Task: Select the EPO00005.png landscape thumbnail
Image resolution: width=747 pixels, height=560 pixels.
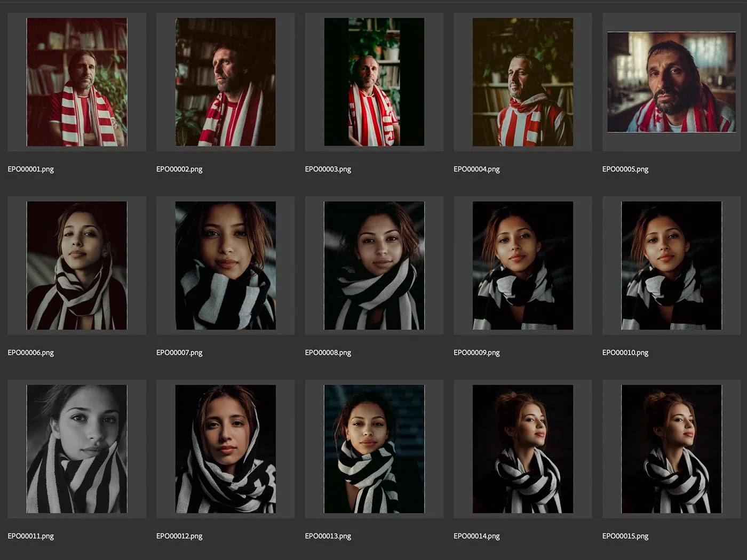Action: 671,82
